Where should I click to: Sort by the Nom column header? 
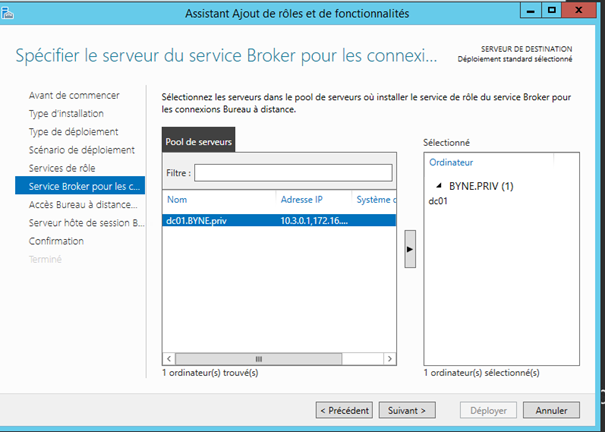click(x=219, y=199)
